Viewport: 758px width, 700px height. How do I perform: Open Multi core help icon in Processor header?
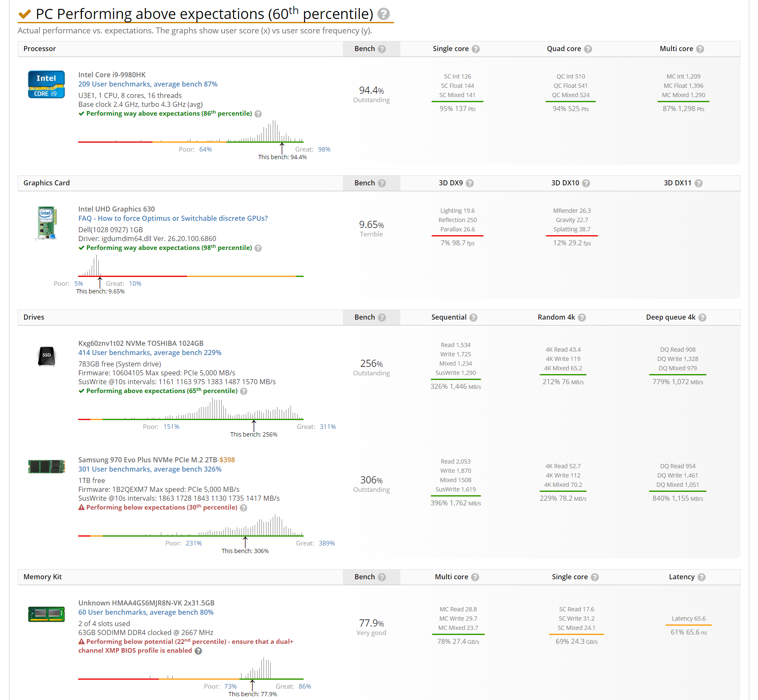[x=700, y=49]
